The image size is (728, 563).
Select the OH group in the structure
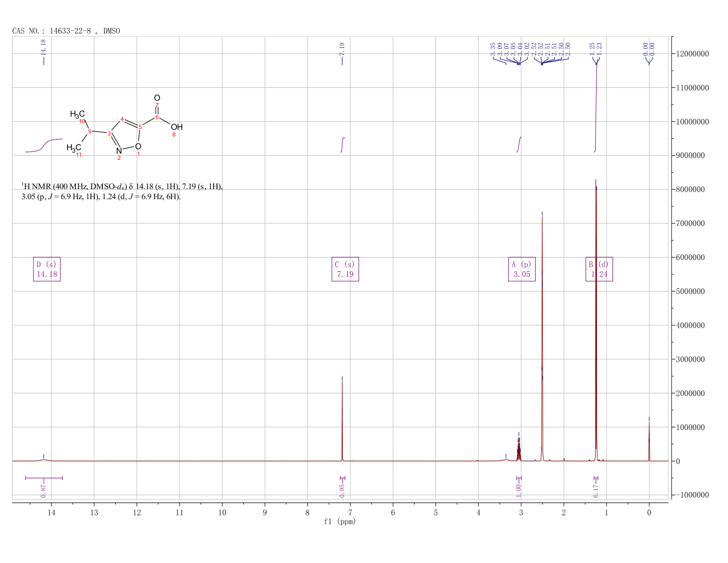pos(176,127)
